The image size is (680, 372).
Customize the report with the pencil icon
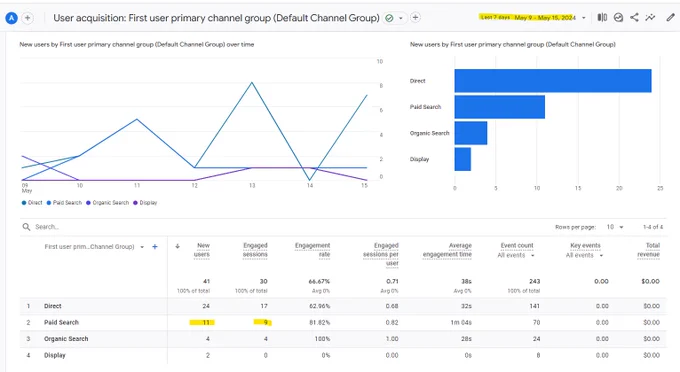point(670,17)
